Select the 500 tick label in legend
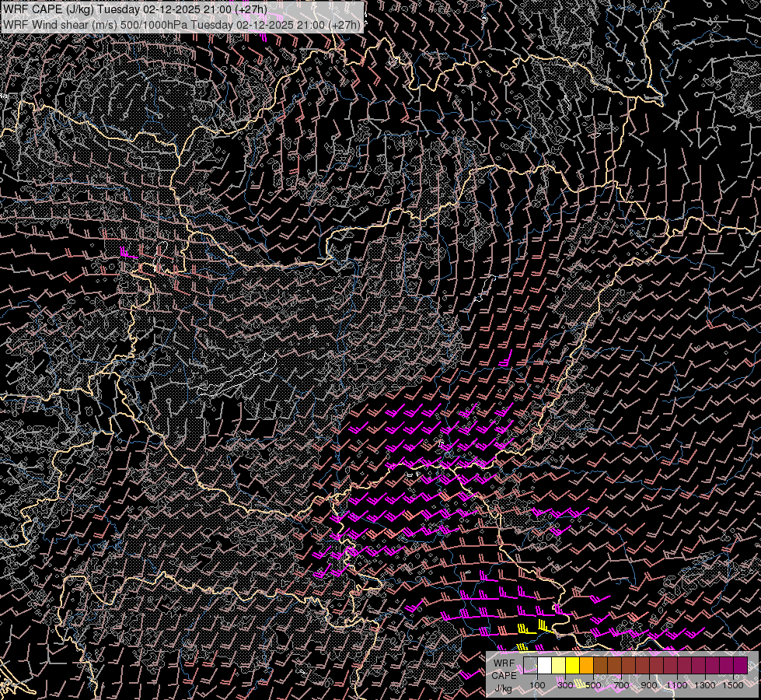Viewport: 761px width, 700px height. point(594,685)
